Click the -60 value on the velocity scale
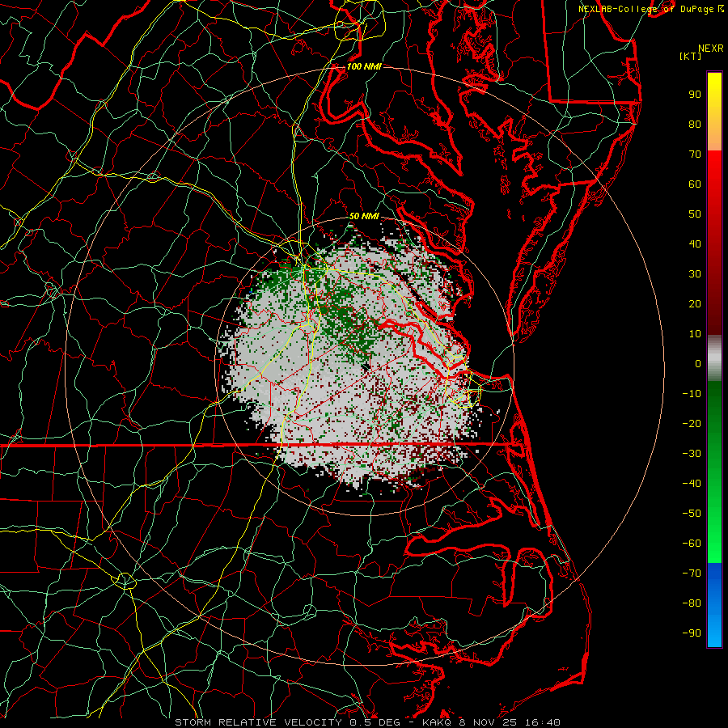Screen dimensions: 728x728 tap(692, 544)
